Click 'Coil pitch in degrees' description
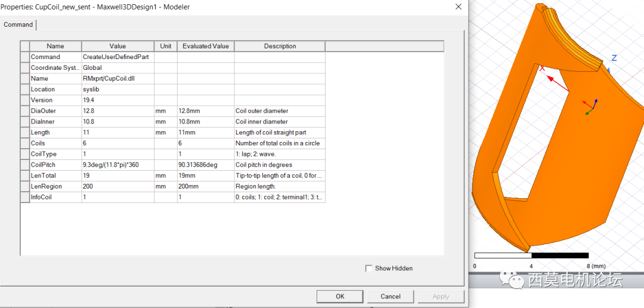Viewport: 644px width, 308px height. (x=280, y=165)
